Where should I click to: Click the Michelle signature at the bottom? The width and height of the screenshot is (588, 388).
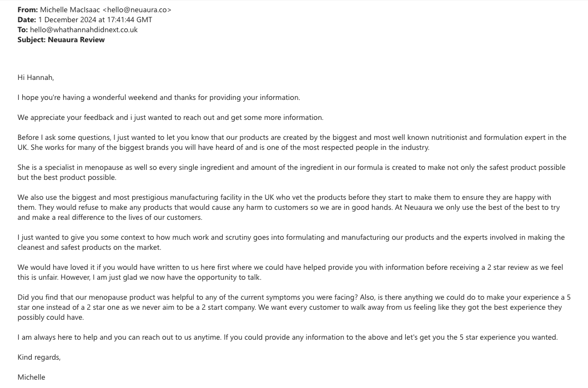pyautogui.click(x=32, y=377)
